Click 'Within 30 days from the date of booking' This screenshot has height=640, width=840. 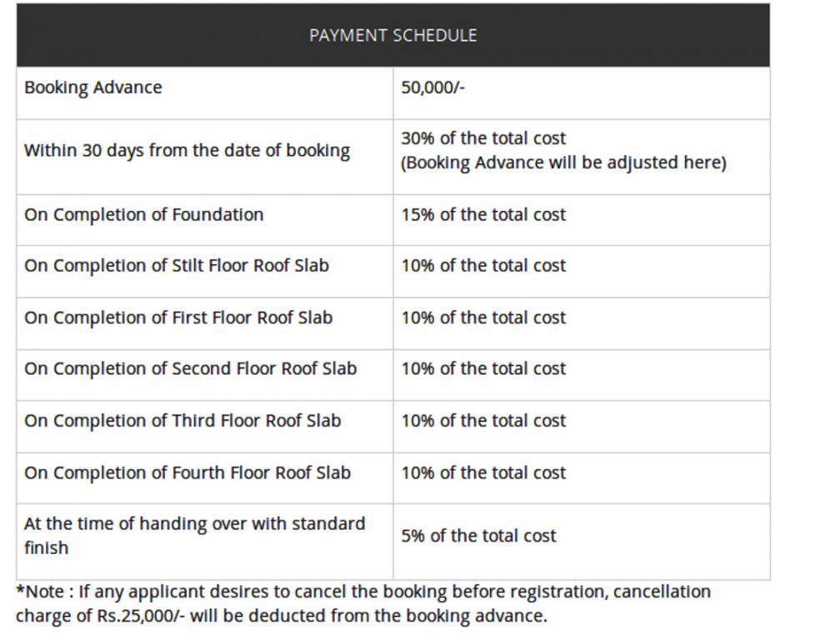coord(187,151)
